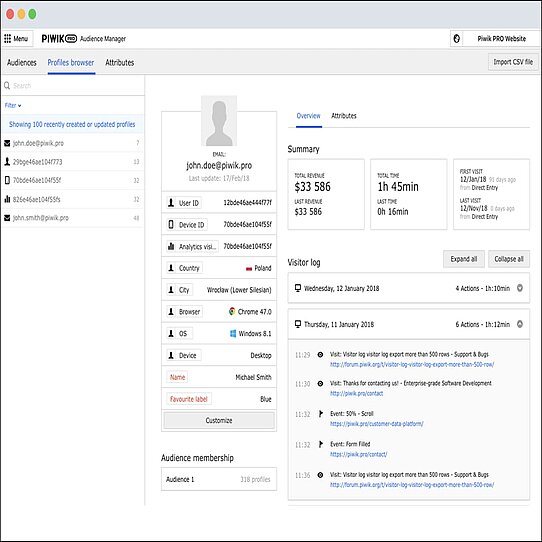Click the Windows logo icon
542x542 pixels.
coord(233,333)
